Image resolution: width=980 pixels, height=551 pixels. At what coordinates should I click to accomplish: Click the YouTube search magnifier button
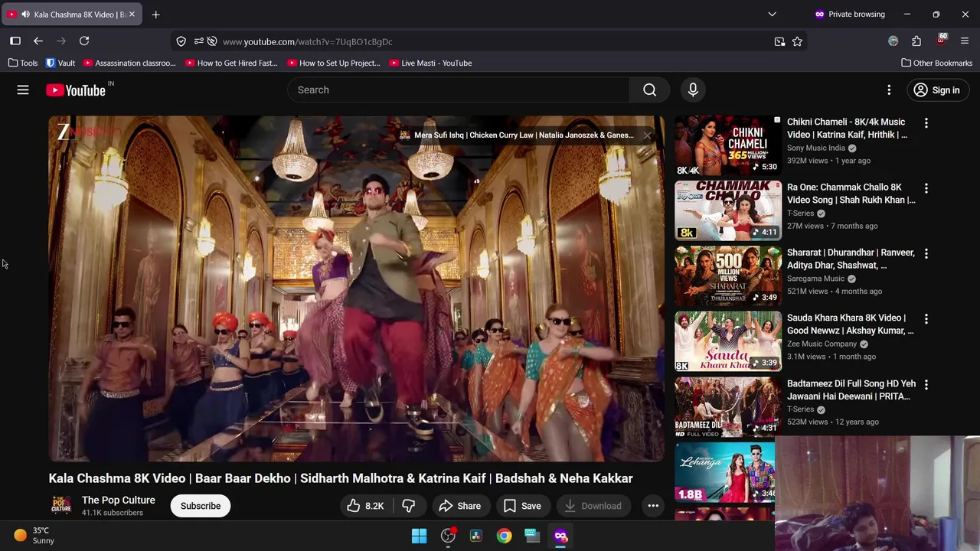point(649,90)
